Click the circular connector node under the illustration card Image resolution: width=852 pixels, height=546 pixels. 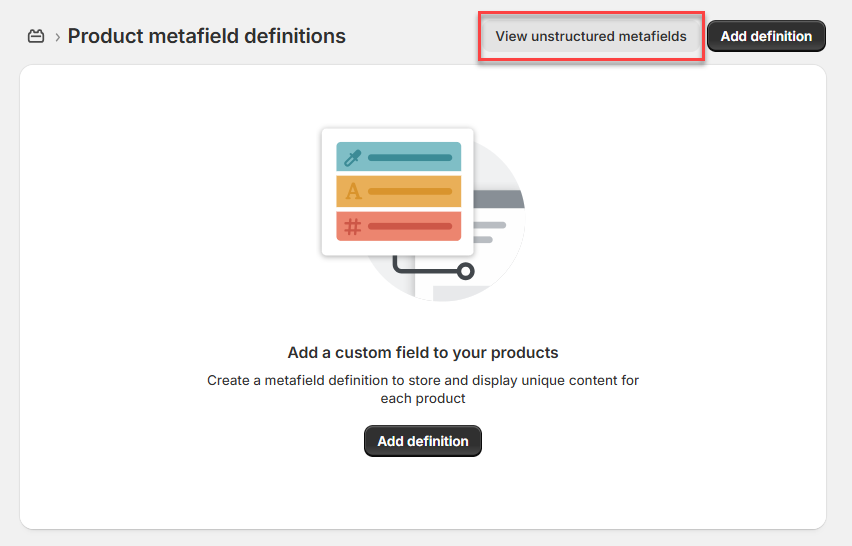pos(465,270)
